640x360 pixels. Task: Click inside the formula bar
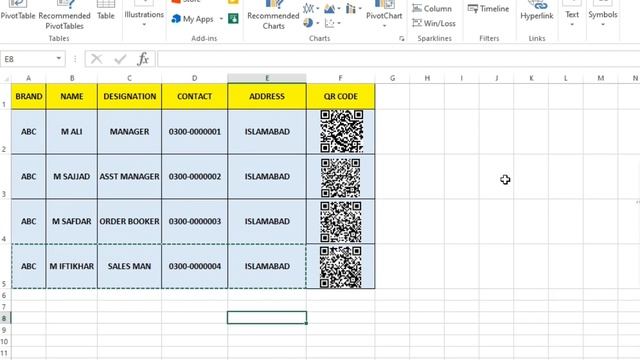pos(398,59)
